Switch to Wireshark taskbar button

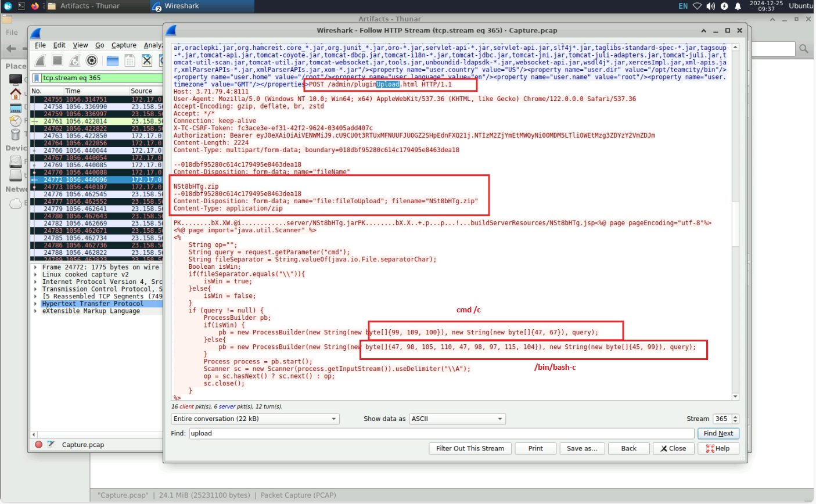point(203,6)
